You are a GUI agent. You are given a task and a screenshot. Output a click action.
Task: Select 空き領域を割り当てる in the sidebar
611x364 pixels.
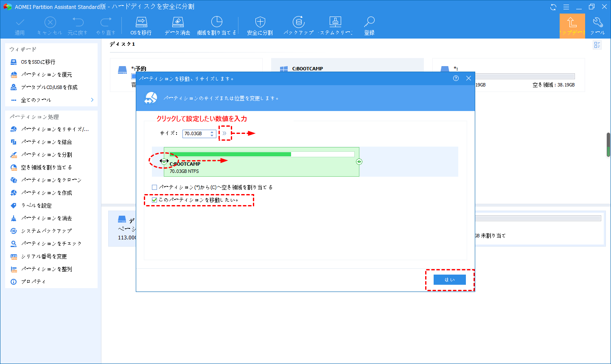pos(41,167)
